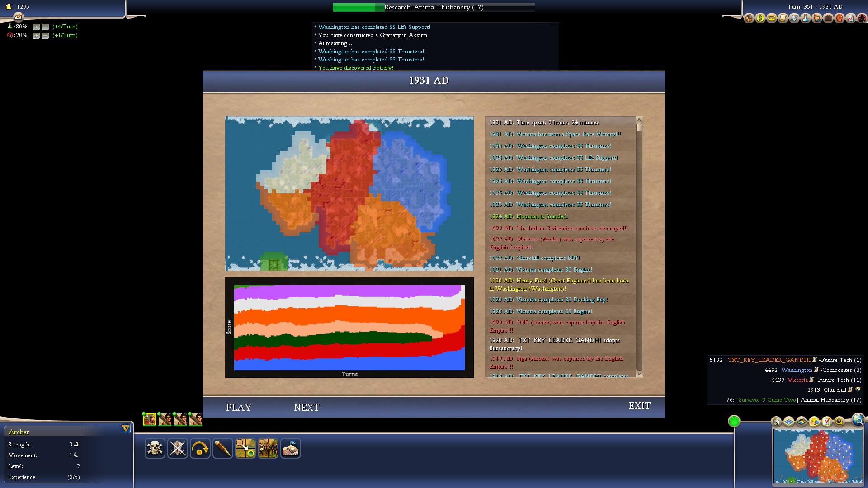Click the Animal Husbandry research bar
The height and width of the screenshot is (488, 868).
click(434, 7)
